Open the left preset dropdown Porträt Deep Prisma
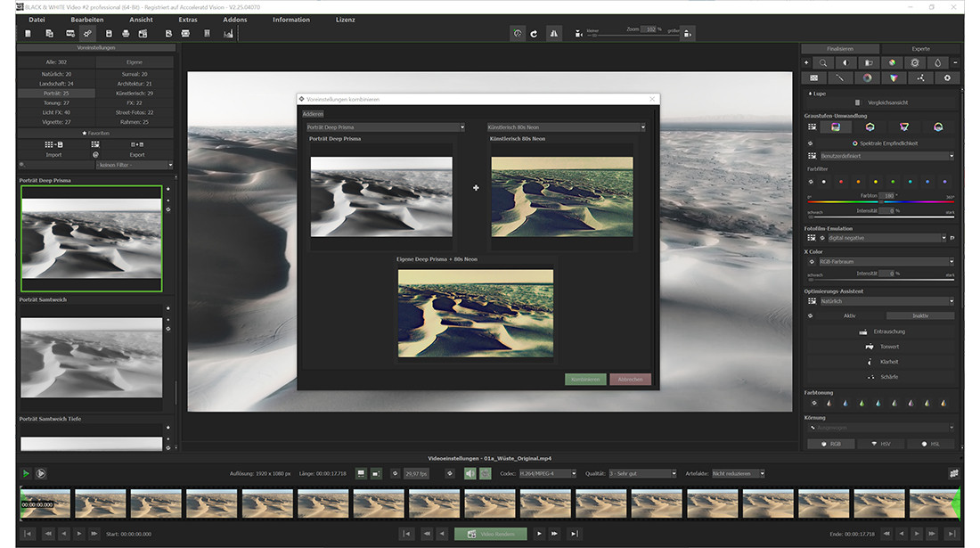Screen dimensions: 980x548 click(385, 127)
